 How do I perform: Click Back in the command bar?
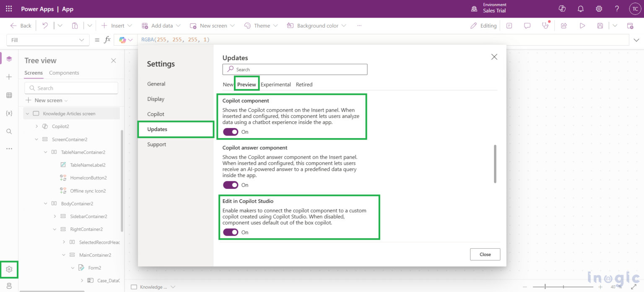coord(21,26)
